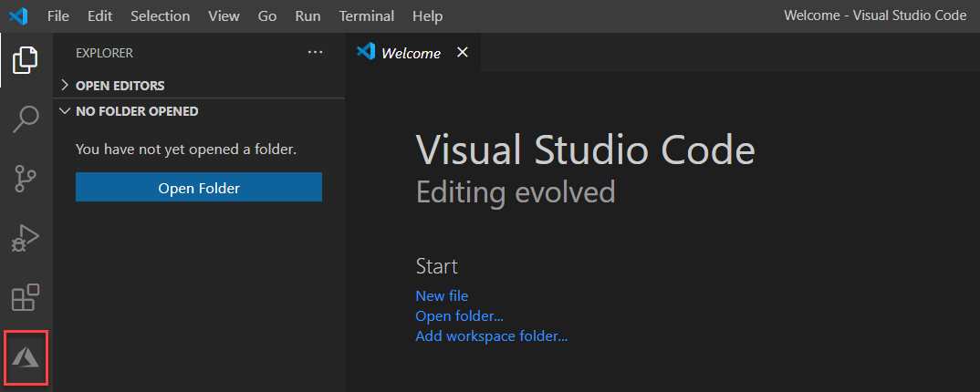Screen dimensions: 980x392
Task: Open Explorer views and more actions ellipsis
Action: click(x=316, y=53)
